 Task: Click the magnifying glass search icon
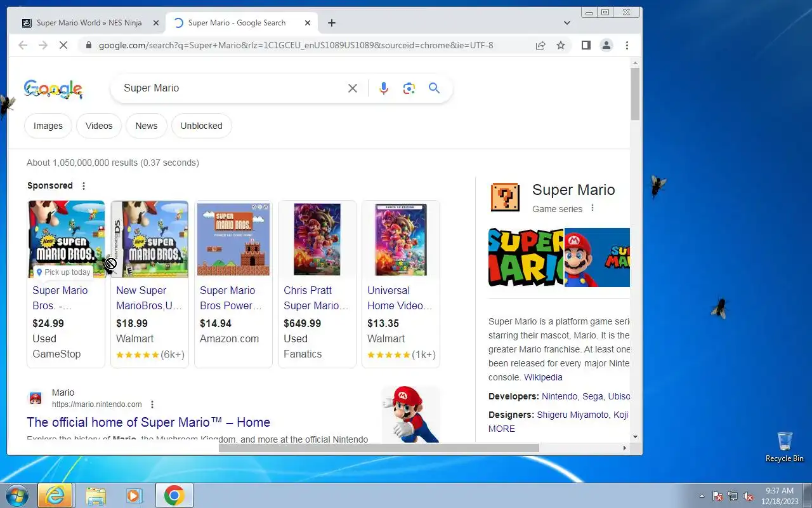pyautogui.click(x=434, y=88)
